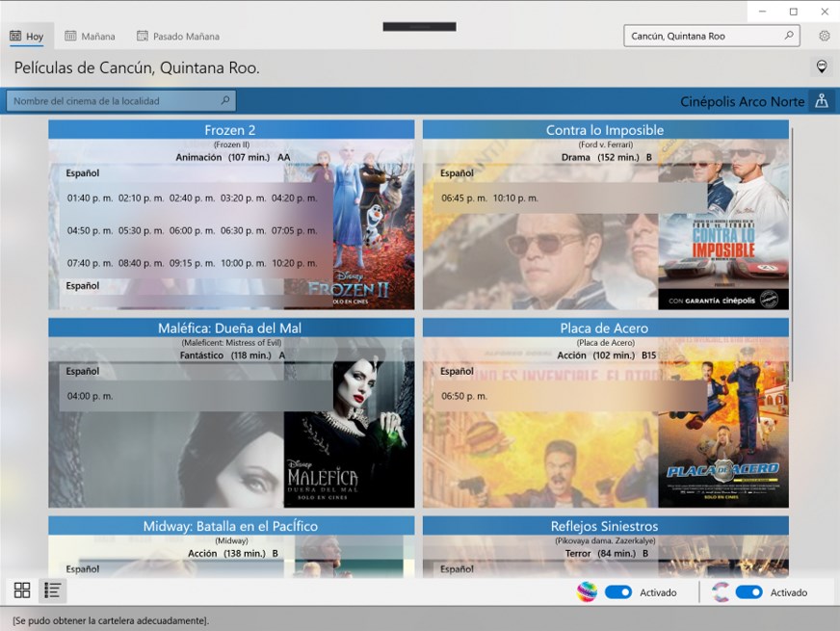Viewport: 840px width, 631px height.
Task: Select Contra lo Imposible 10:10 p. m. showtime
Action: pos(515,198)
